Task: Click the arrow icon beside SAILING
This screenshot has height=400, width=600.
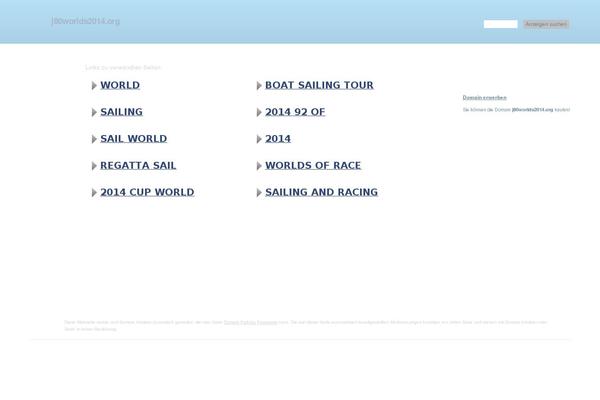Action: 94,113
